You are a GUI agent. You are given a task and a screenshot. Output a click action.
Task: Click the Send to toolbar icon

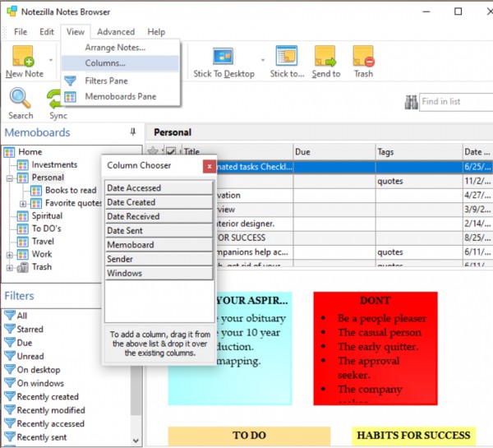(x=325, y=56)
